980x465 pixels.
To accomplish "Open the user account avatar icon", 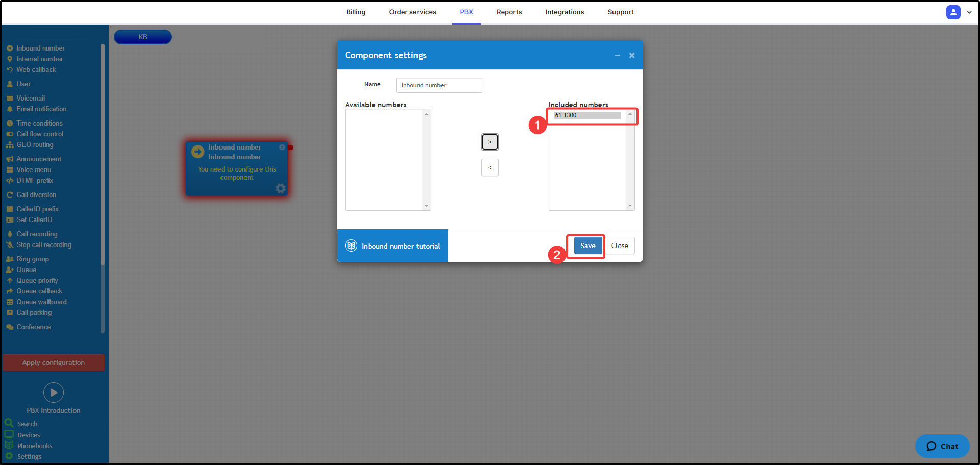I will coord(953,12).
